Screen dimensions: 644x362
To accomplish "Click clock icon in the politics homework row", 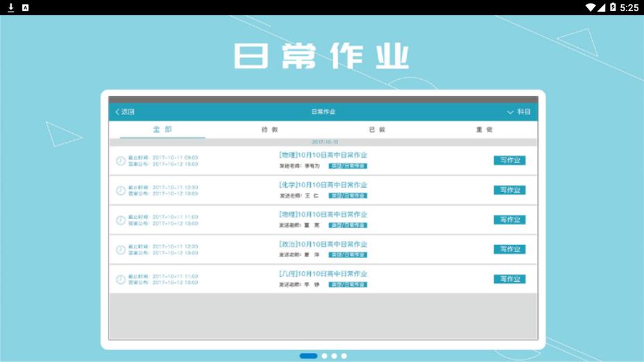I will point(121,250).
